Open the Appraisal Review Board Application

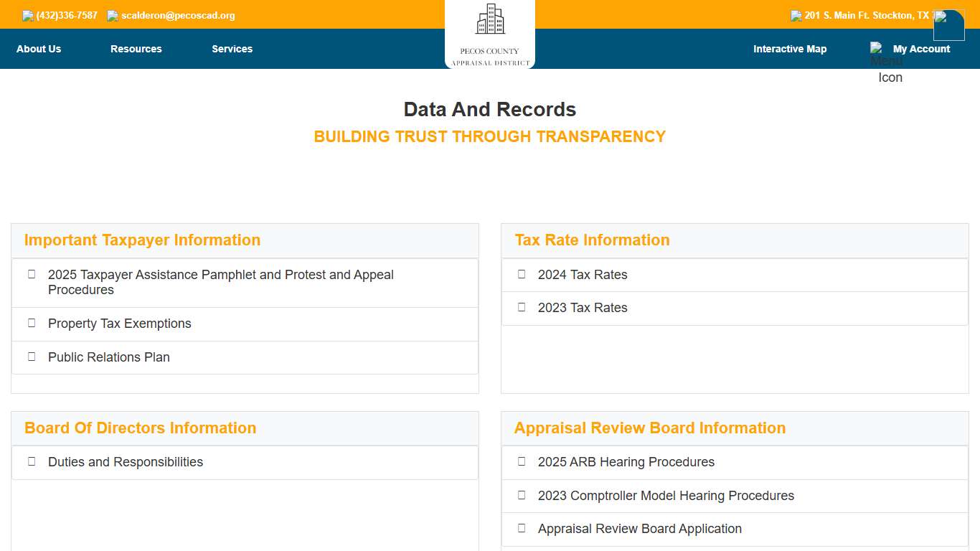coord(639,529)
